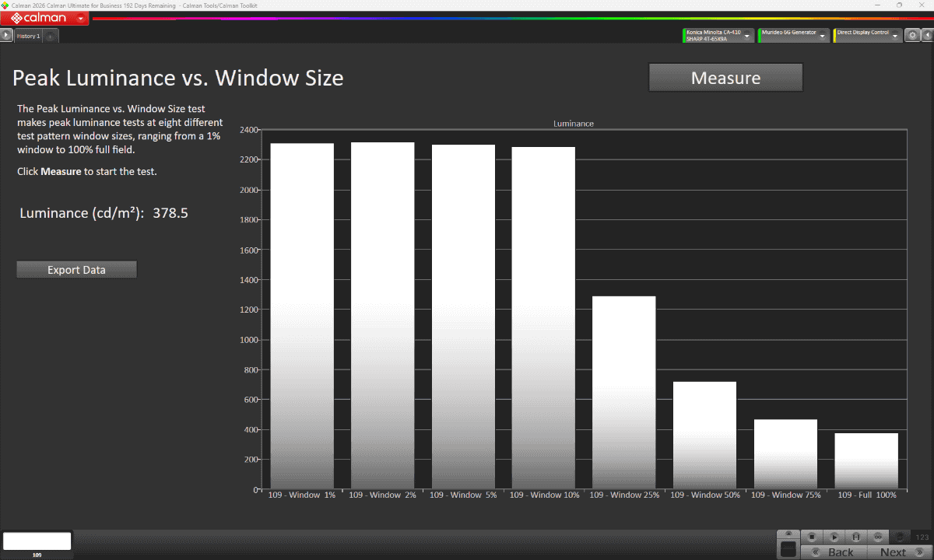Click the continuous loop infinity icon
Image resolution: width=934 pixels, height=560 pixels.
click(x=878, y=537)
